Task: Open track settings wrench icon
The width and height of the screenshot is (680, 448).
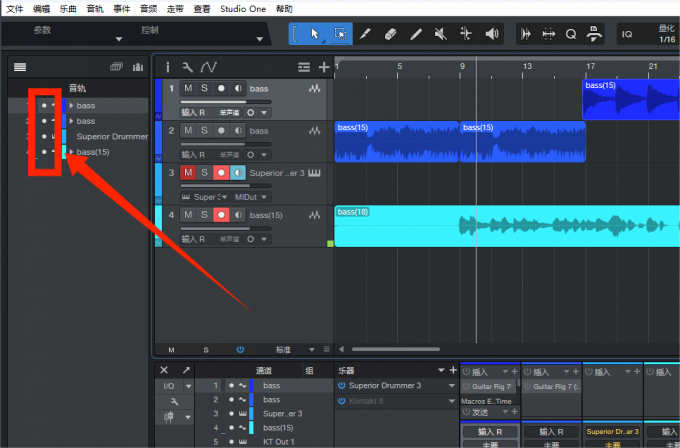Action: (187, 67)
